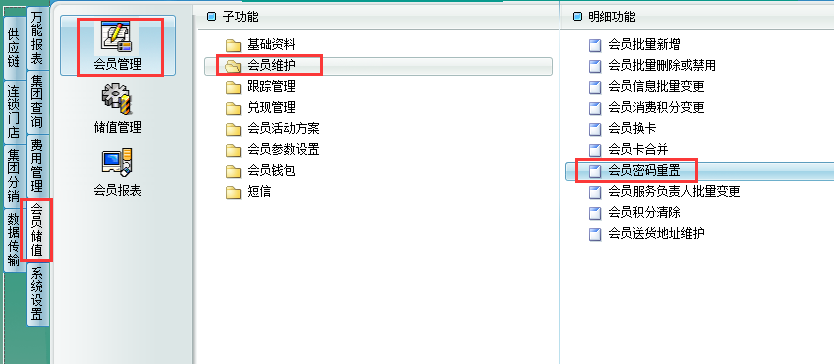Click the folder icon beside 兑现管理
The width and height of the screenshot is (834, 364).
pyautogui.click(x=233, y=108)
